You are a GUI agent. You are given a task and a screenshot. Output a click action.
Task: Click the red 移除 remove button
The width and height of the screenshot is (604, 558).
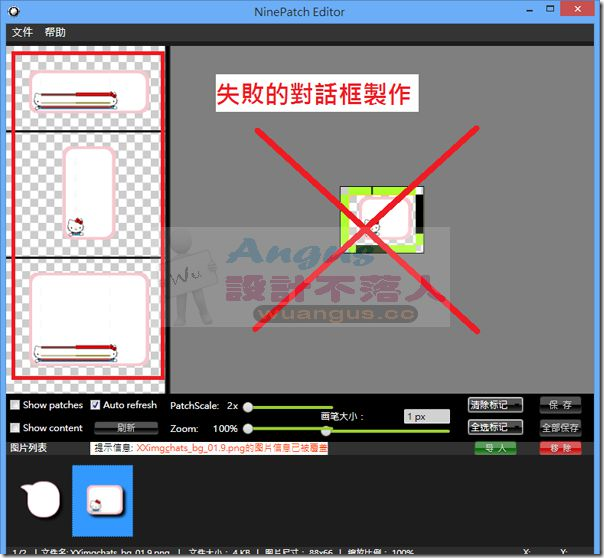[560, 448]
